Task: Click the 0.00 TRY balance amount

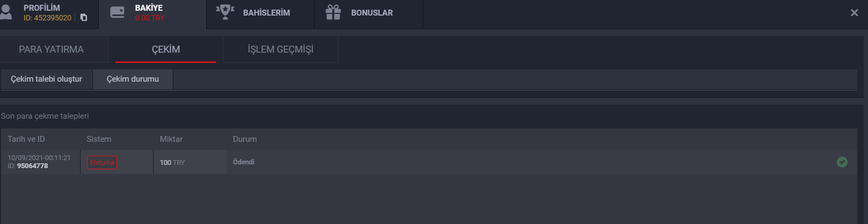Action: (x=150, y=18)
